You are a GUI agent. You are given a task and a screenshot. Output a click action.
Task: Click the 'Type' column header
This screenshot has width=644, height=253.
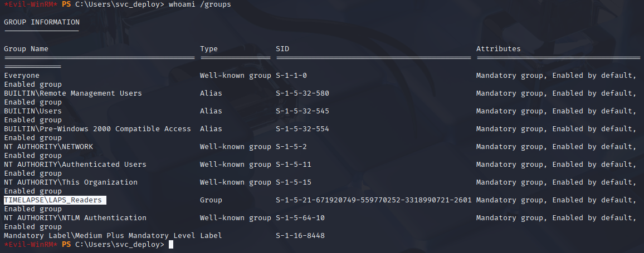[209, 49]
